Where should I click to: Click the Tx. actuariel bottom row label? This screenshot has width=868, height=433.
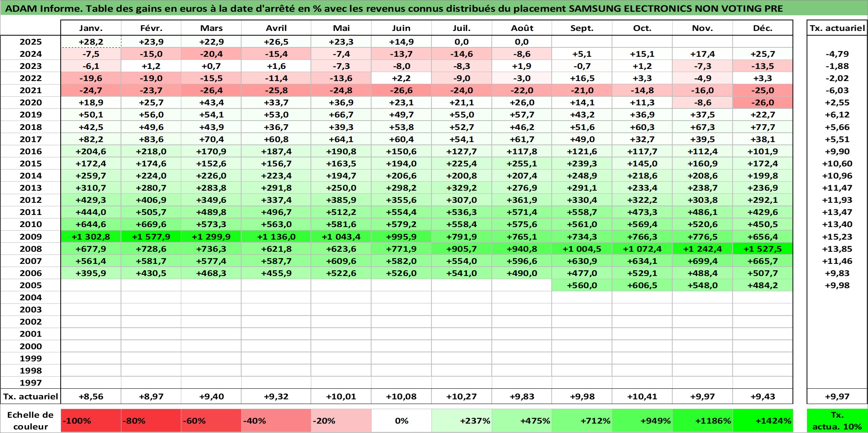point(31,397)
